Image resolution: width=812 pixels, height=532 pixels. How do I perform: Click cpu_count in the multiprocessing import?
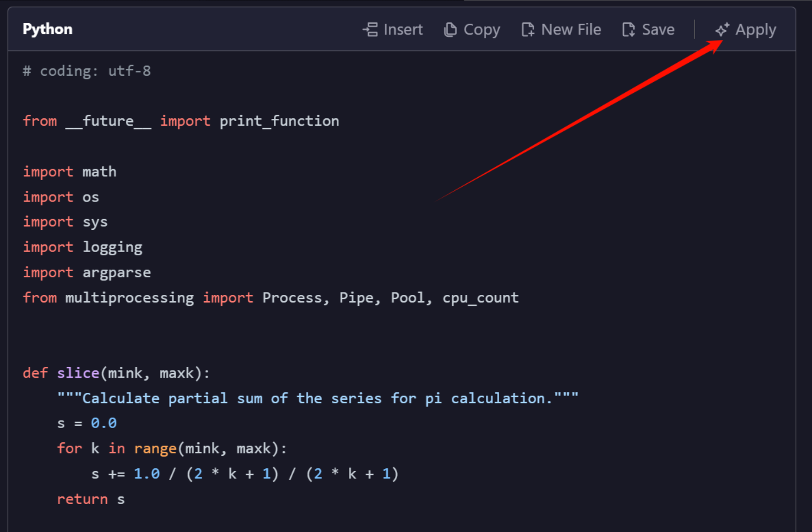point(480,298)
